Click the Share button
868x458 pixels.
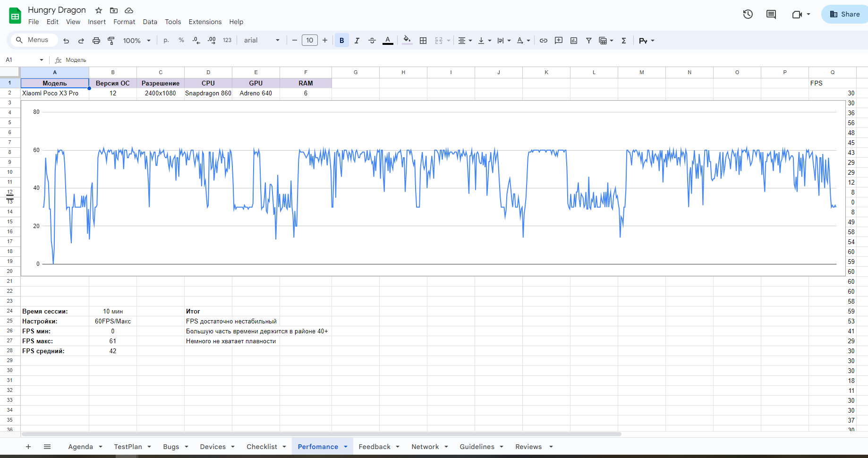845,14
